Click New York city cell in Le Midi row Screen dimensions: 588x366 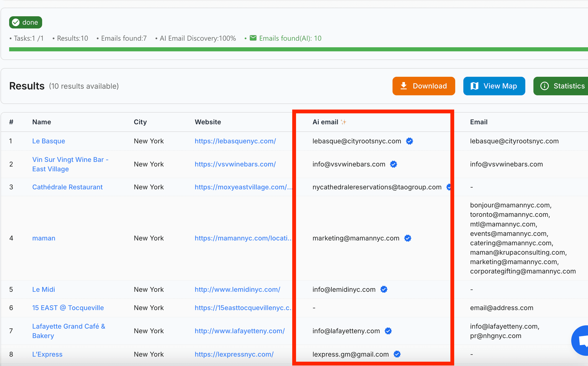point(149,289)
